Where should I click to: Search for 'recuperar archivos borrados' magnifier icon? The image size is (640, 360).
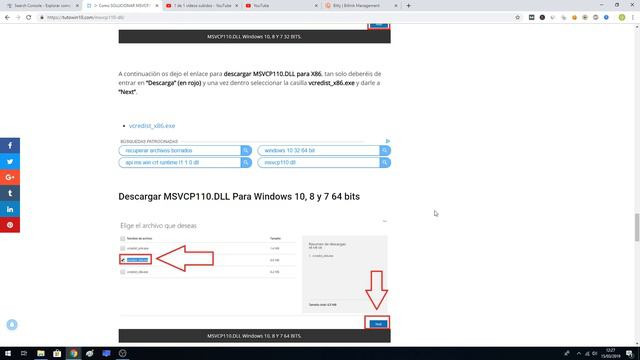[246, 151]
